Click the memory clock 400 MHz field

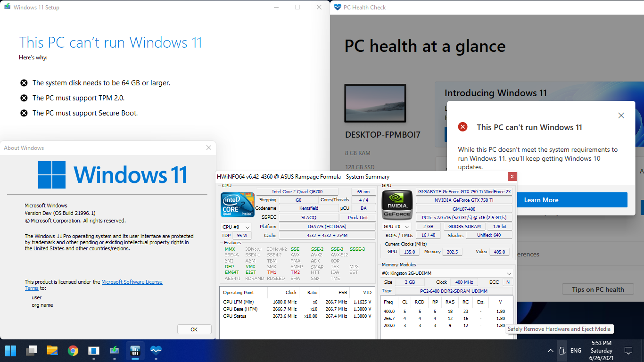click(x=464, y=282)
